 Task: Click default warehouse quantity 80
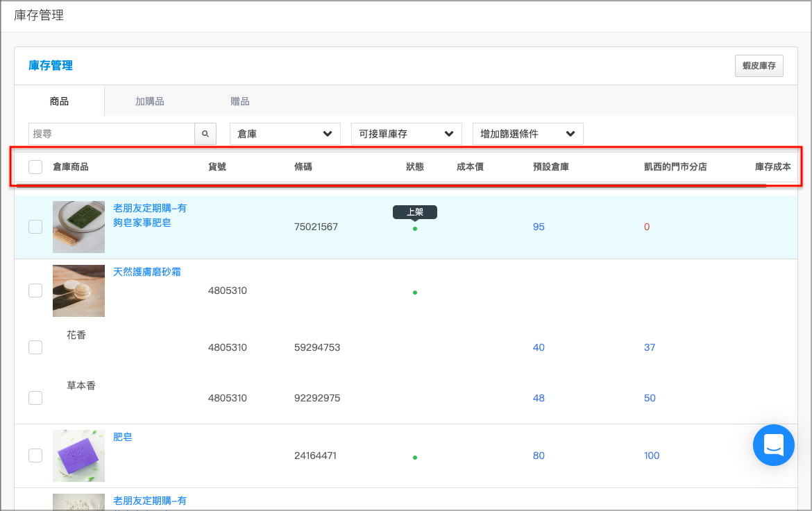tap(539, 456)
